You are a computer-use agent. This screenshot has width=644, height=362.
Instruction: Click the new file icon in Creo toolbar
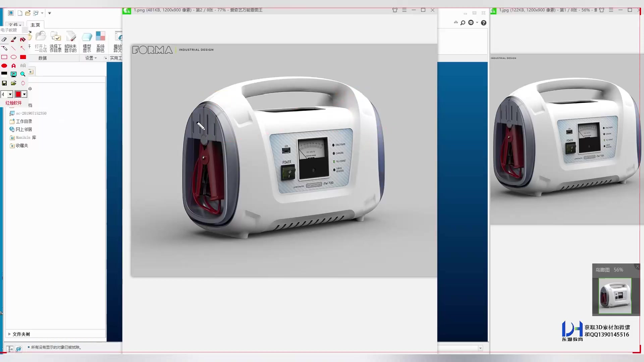[x=20, y=13]
